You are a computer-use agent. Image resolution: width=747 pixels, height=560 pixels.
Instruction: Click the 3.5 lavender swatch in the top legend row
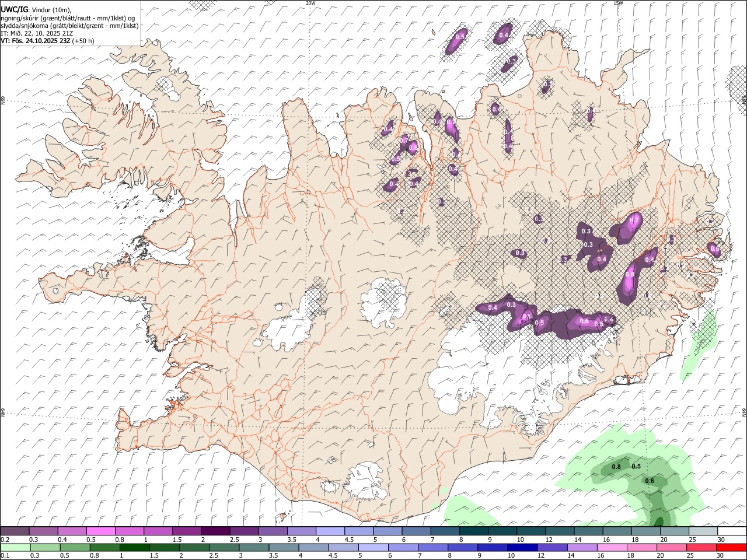(x=301, y=531)
